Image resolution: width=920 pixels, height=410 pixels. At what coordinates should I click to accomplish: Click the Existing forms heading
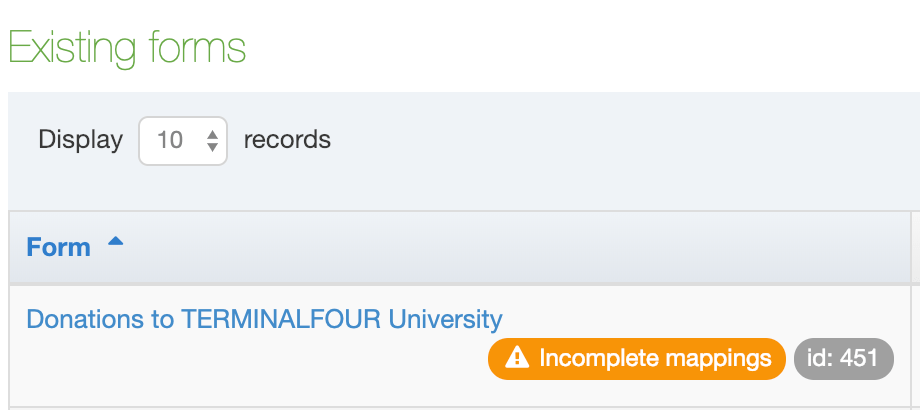pos(127,47)
